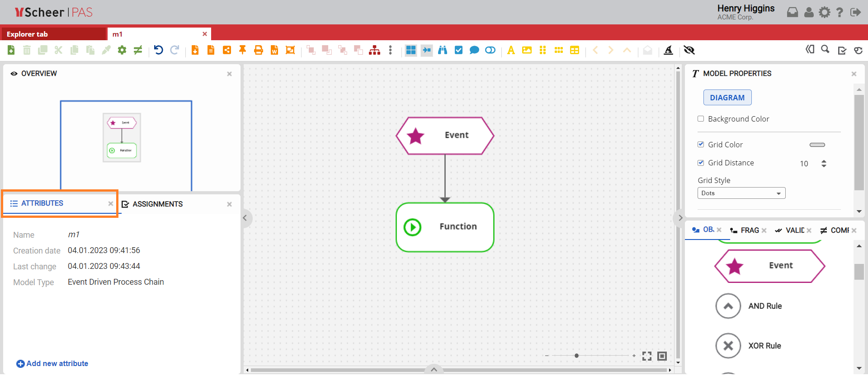Click the undo arrow in the toolbar
Screen dimensions: 868x376
(x=158, y=50)
